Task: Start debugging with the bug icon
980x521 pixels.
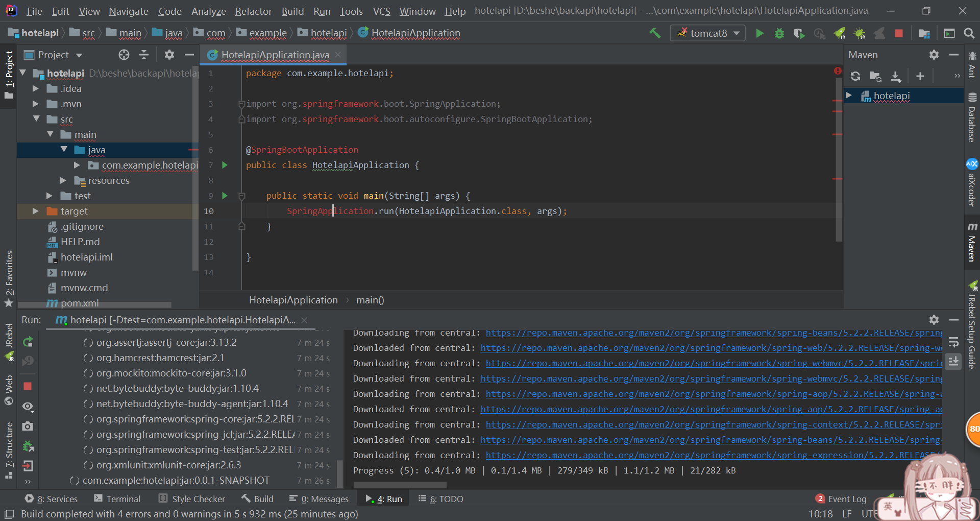Action: point(779,33)
